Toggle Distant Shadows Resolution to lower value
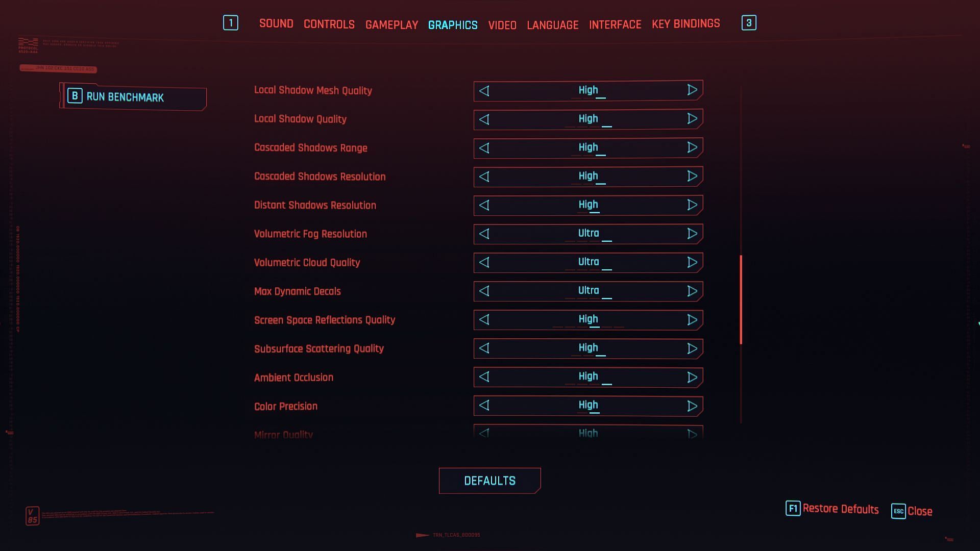The image size is (980, 551). (484, 205)
